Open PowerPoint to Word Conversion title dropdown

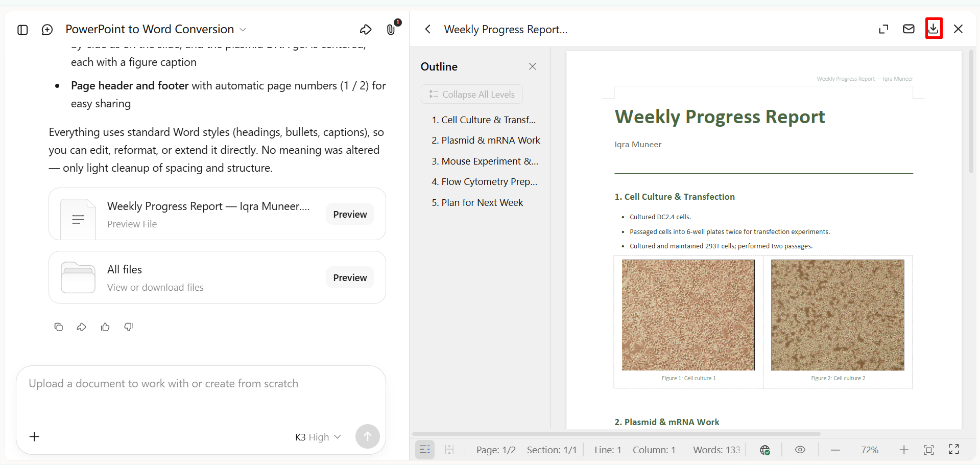tap(156, 29)
